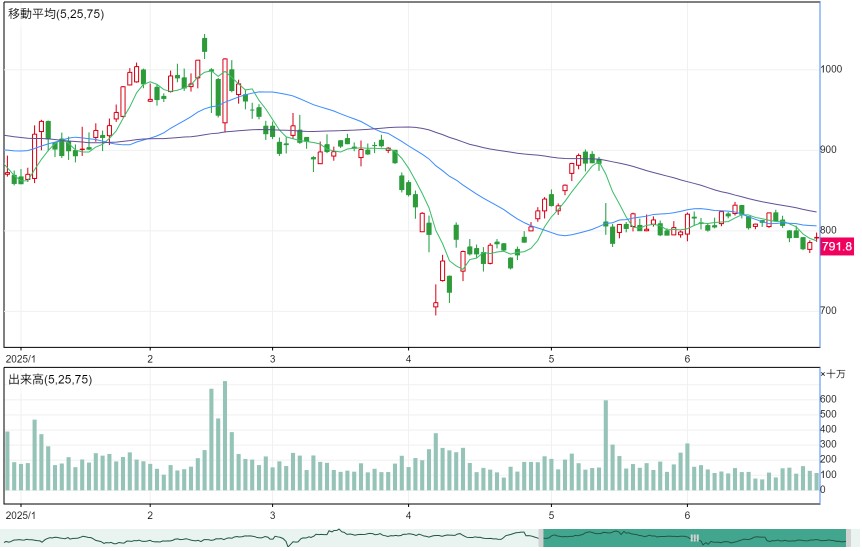This screenshot has width=862, height=551.
Task: Click month 6 label under the volume chart
Action: (687, 515)
